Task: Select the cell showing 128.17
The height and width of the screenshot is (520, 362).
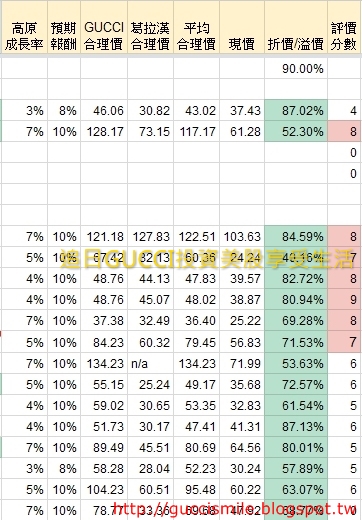Action: click(x=104, y=131)
